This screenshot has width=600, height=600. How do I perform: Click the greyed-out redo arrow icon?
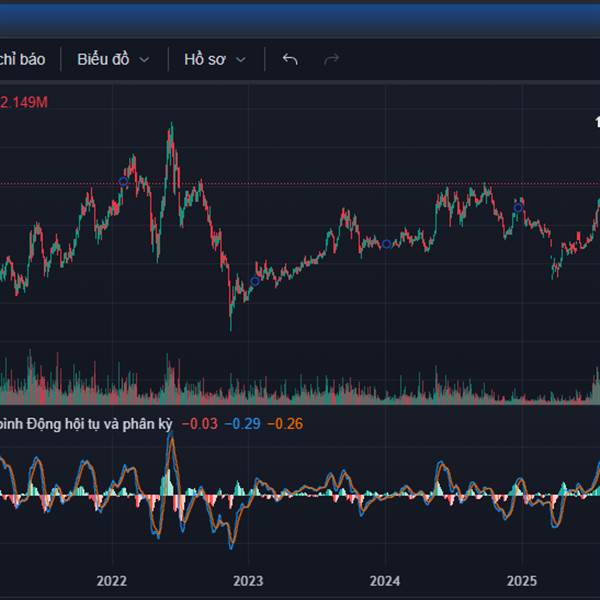click(x=331, y=59)
